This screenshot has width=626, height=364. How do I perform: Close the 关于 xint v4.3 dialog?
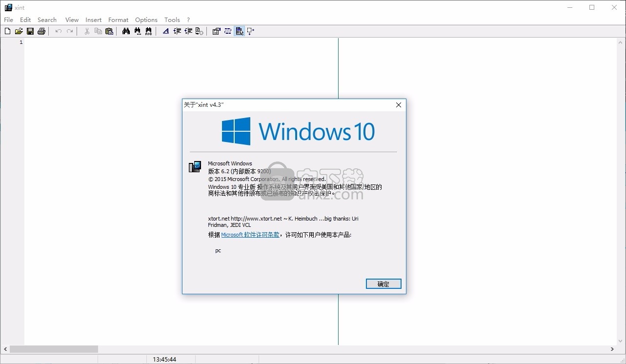point(399,105)
